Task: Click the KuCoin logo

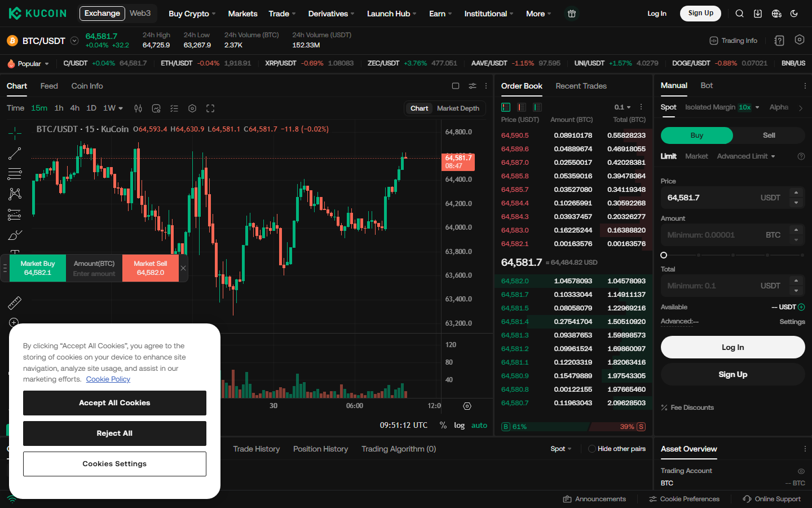Action: pos(38,13)
